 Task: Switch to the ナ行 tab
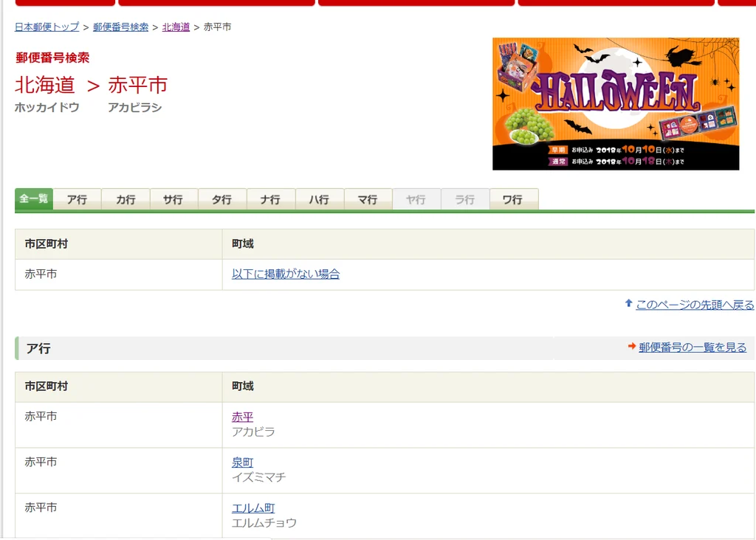pos(270,199)
